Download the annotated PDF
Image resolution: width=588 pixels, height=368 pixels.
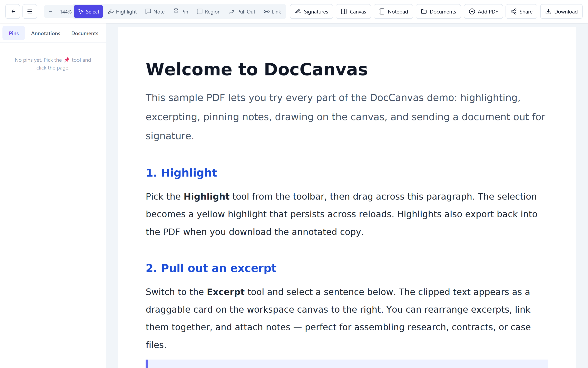point(561,11)
